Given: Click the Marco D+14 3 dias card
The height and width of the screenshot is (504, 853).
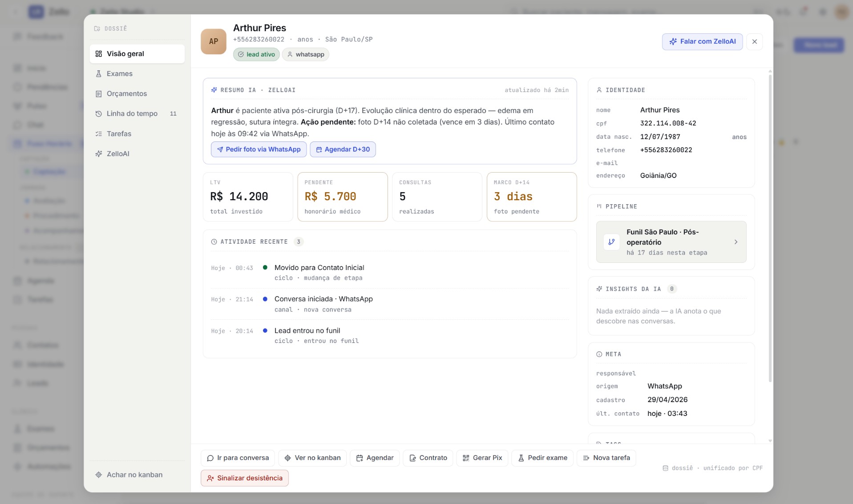Looking at the screenshot, I should point(532,197).
